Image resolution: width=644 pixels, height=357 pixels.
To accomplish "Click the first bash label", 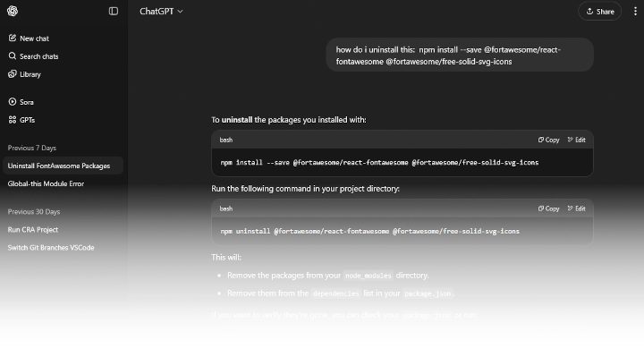I will point(226,140).
